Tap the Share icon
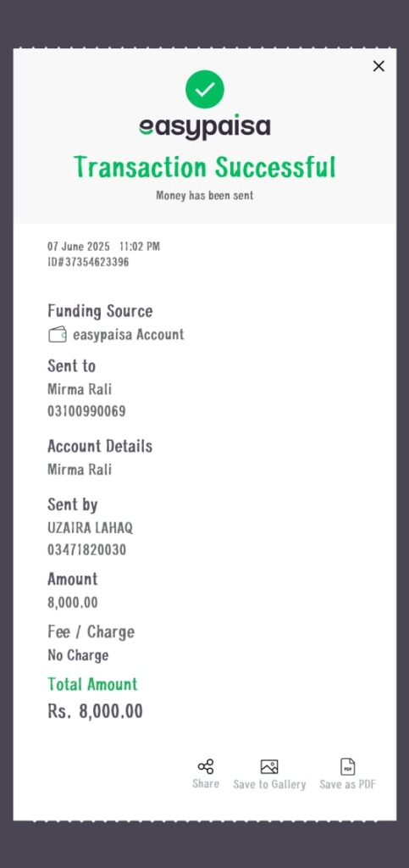 206,766
